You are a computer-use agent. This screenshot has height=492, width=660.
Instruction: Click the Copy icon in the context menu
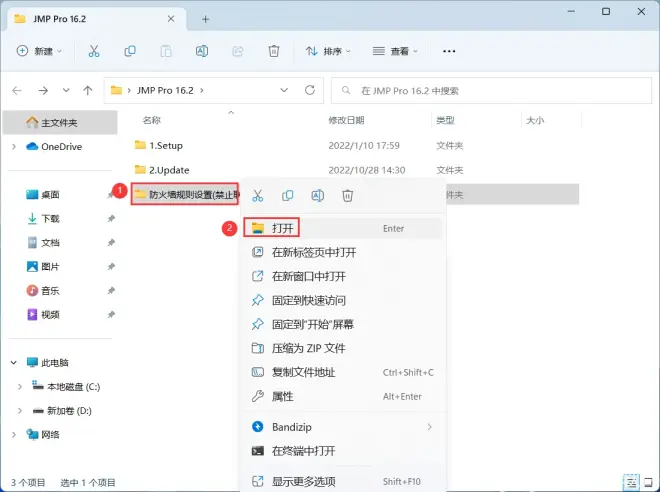pos(287,196)
